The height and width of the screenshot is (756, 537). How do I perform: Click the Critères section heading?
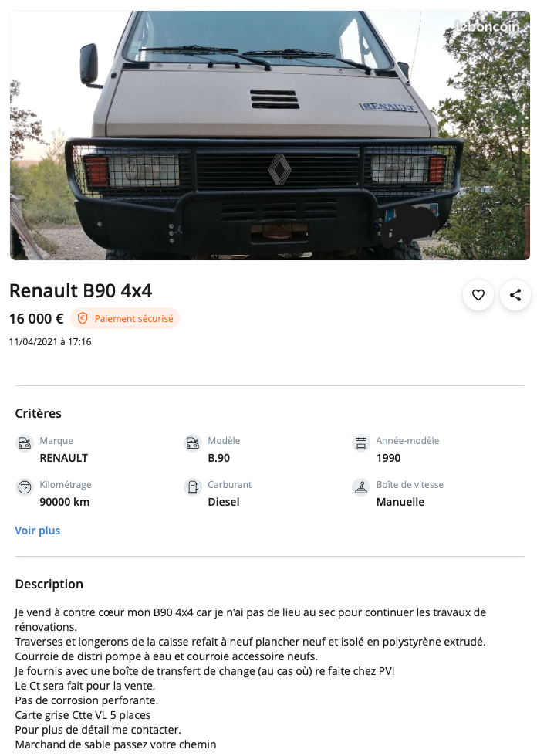coord(39,413)
